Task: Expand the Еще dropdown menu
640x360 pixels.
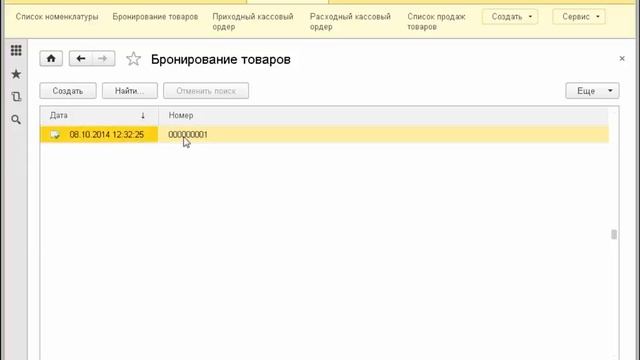Action: pos(592,91)
